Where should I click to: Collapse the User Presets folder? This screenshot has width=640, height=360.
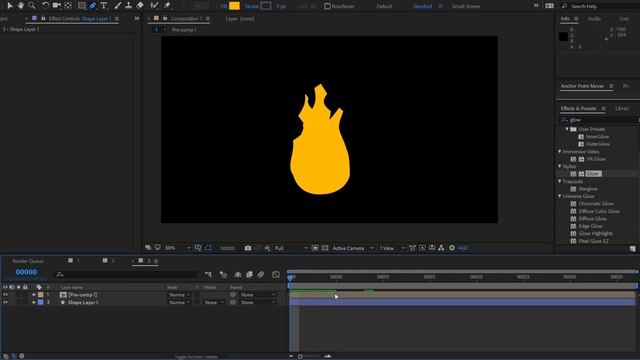coord(567,129)
